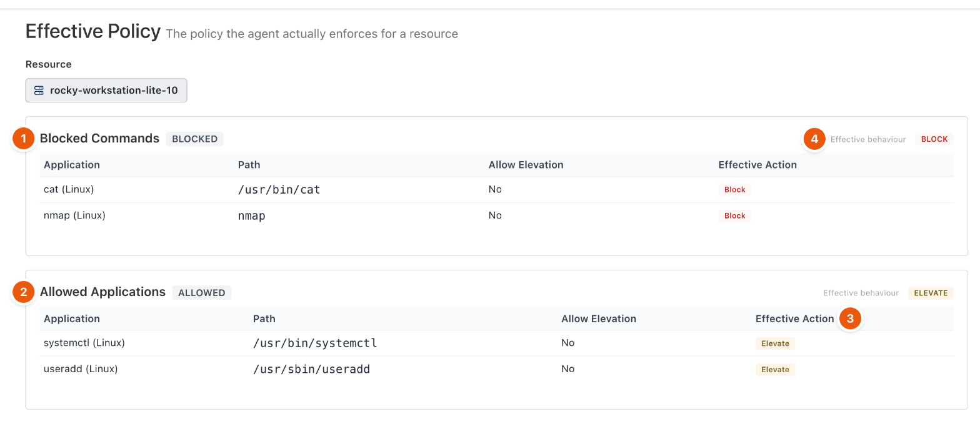The height and width of the screenshot is (429, 980).
Task: Click the systemctl (Linux) application cell
Action: click(x=84, y=343)
